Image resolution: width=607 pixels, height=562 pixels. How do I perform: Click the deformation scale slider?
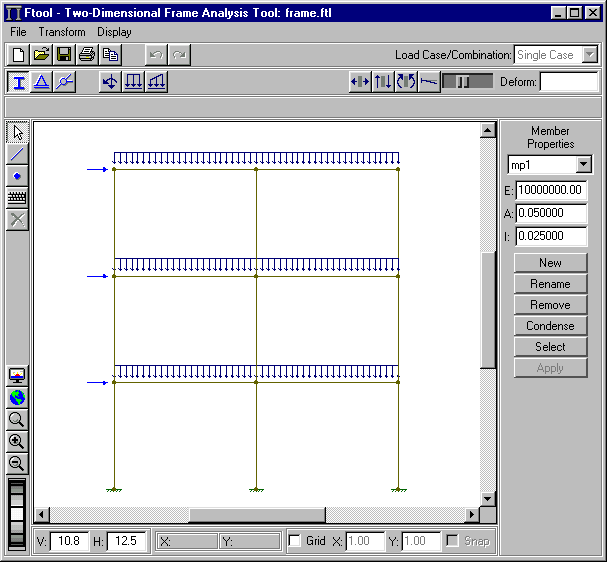[x=468, y=82]
